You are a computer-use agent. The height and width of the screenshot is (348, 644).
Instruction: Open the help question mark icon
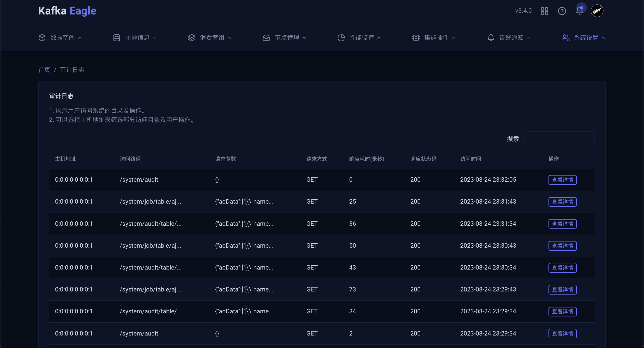(562, 11)
